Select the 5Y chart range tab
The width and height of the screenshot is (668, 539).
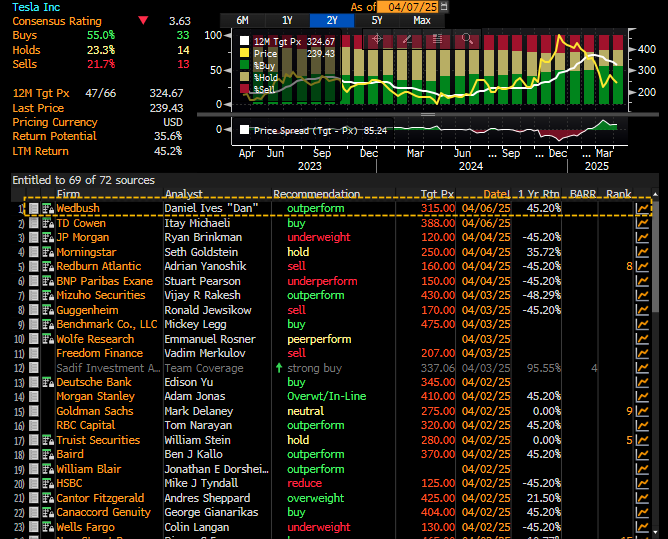[x=376, y=20]
